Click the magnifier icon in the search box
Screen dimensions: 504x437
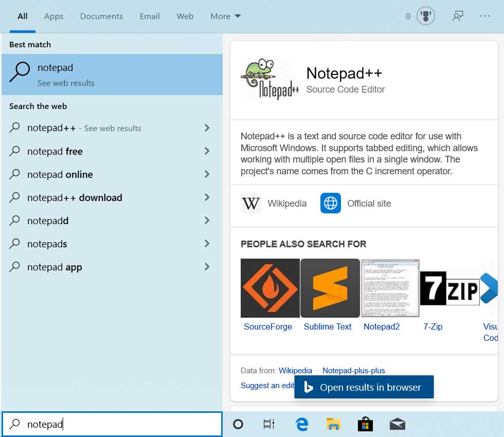(14, 424)
